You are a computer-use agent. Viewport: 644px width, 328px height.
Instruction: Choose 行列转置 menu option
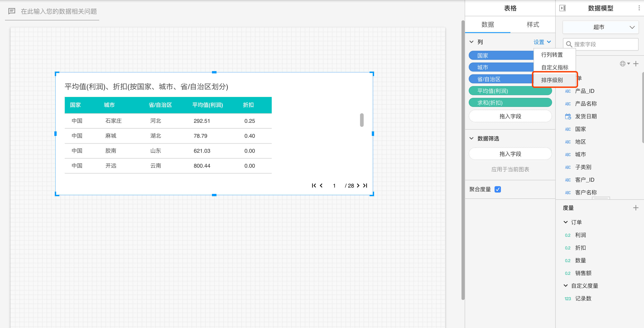[552, 55]
